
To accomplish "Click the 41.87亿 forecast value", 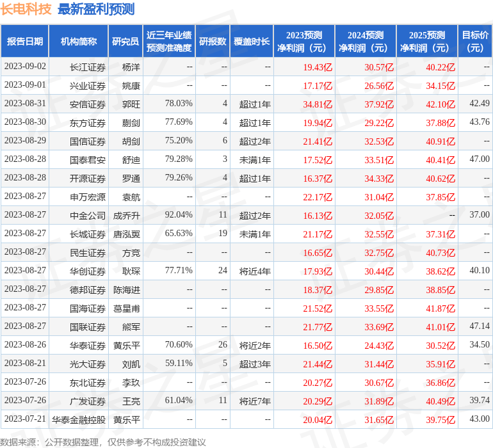I will 440,308.
